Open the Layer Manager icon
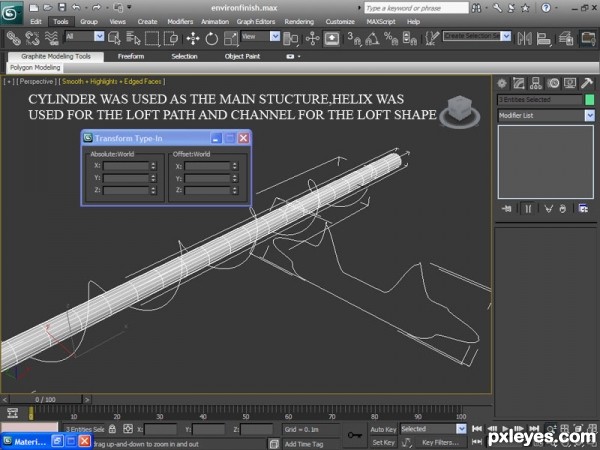This screenshot has height=450, width=600. coord(566,38)
